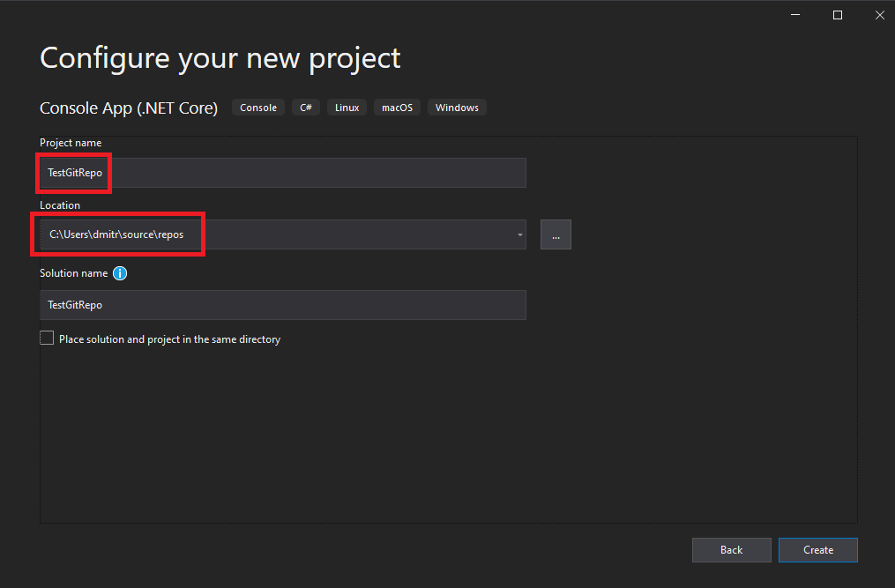Click the Console tag badge
895x588 pixels.
pos(258,108)
